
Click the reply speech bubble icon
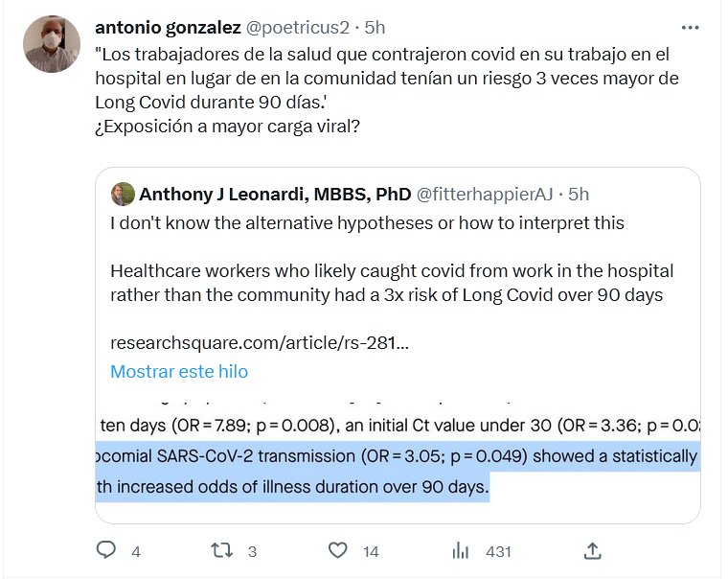click(x=106, y=550)
